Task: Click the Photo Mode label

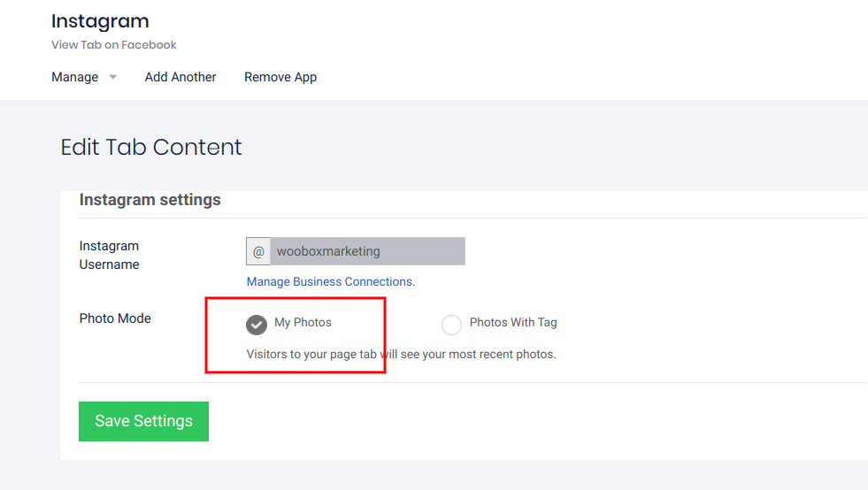Action: 115,318
